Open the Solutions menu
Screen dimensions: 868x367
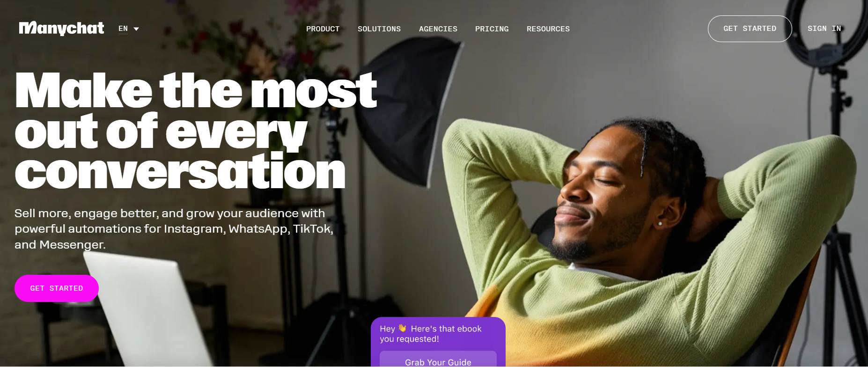(x=379, y=29)
